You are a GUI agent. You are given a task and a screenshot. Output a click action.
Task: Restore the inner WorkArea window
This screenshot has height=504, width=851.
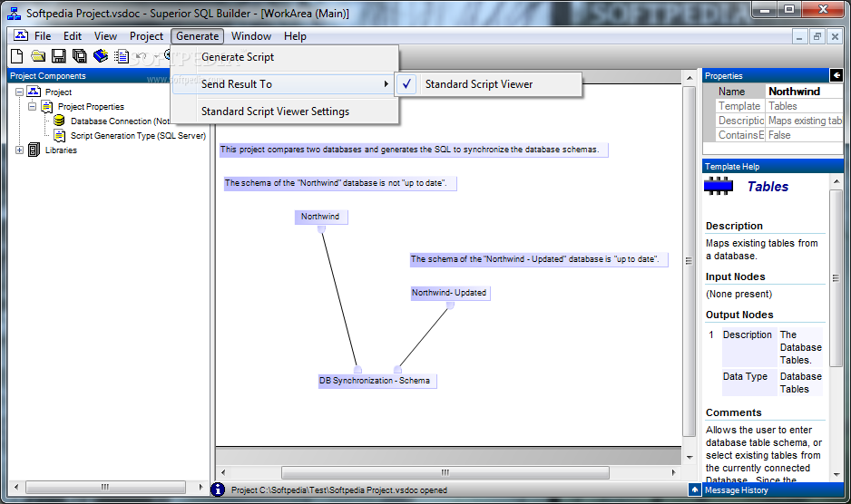tap(817, 37)
